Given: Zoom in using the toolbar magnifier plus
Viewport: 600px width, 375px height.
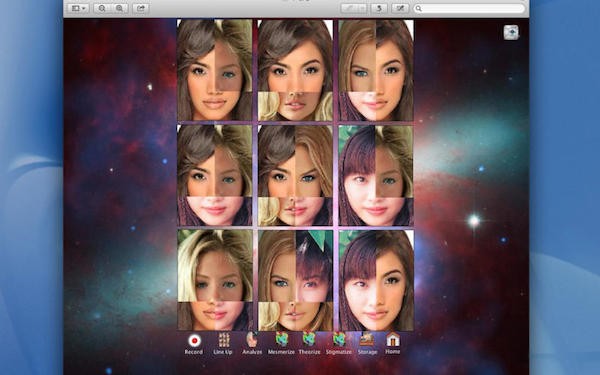Looking at the screenshot, I should click(119, 8).
